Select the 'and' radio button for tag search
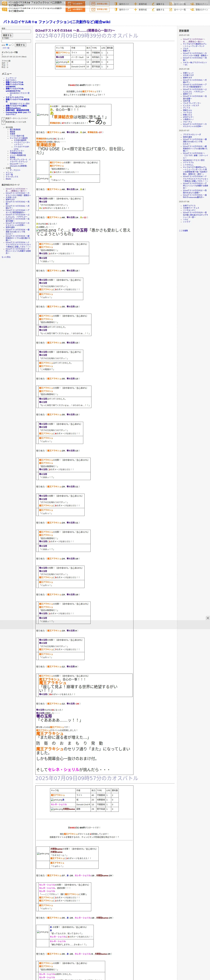 pos(7,45)
